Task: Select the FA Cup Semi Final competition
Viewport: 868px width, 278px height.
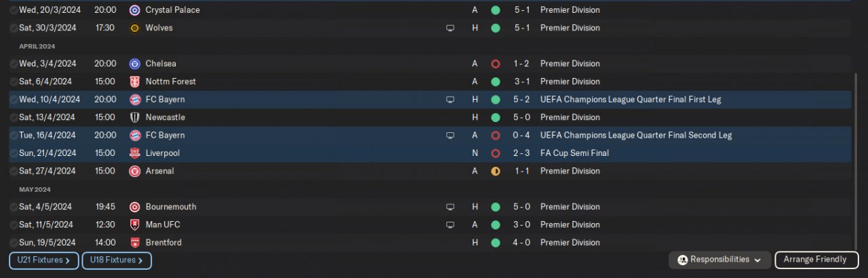Action: [574, 153]
